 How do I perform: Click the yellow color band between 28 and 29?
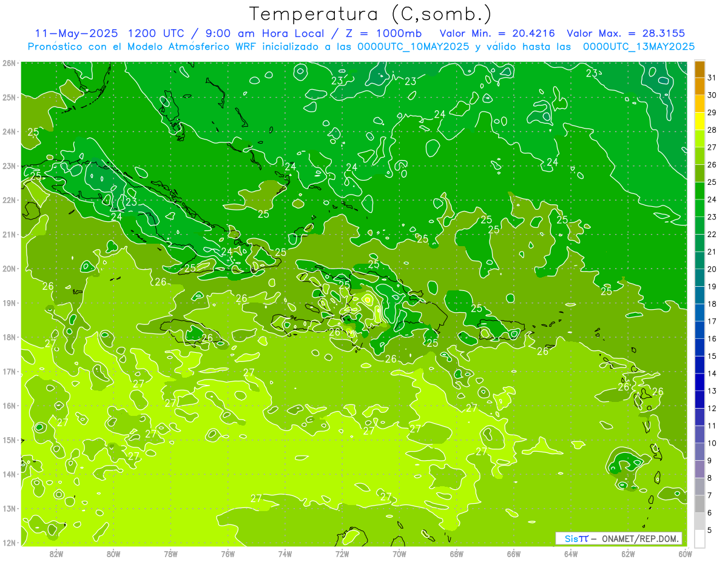click(699, 121)
